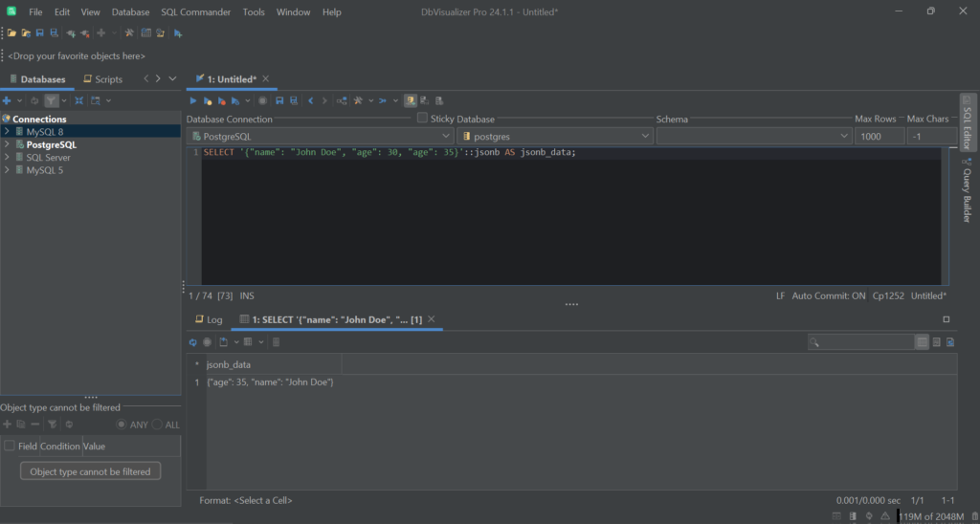
Task: Open the Query Builder vertical side tab
Action: 967,190
